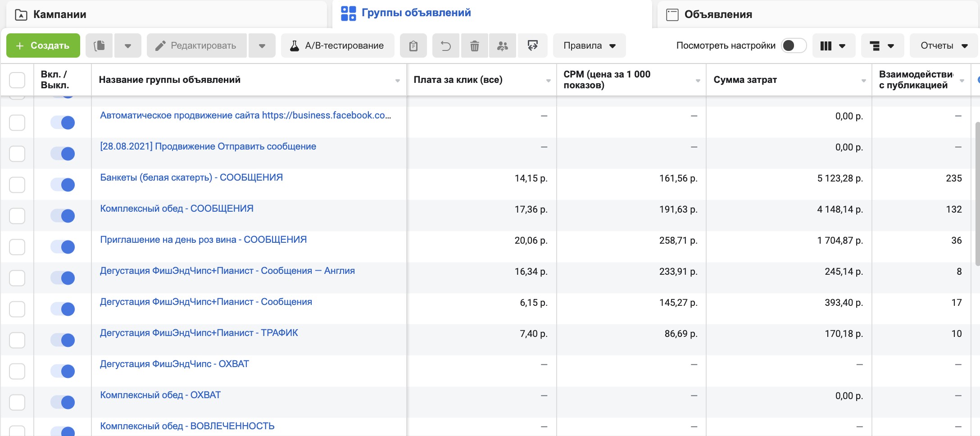Click the undo arrow icon
This screenshot has width=980, height=436.
coord(446,45)
